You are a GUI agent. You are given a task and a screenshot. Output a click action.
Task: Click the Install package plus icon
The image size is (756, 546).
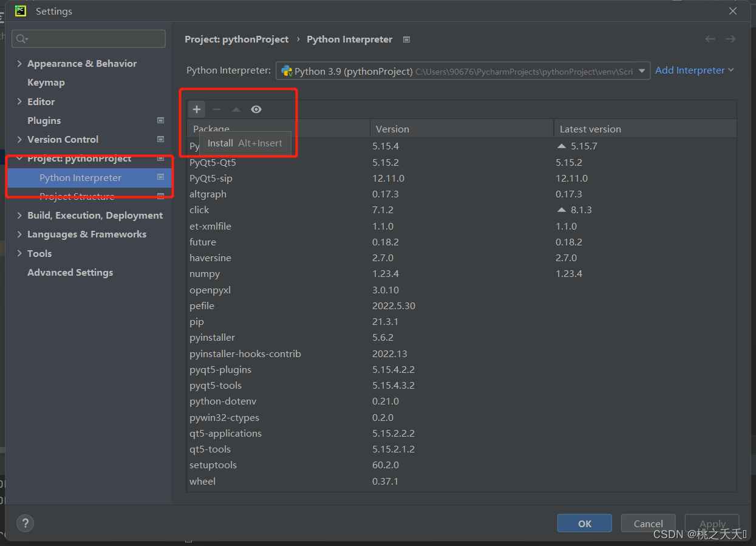pyautogui.click(x=197, y=109)
